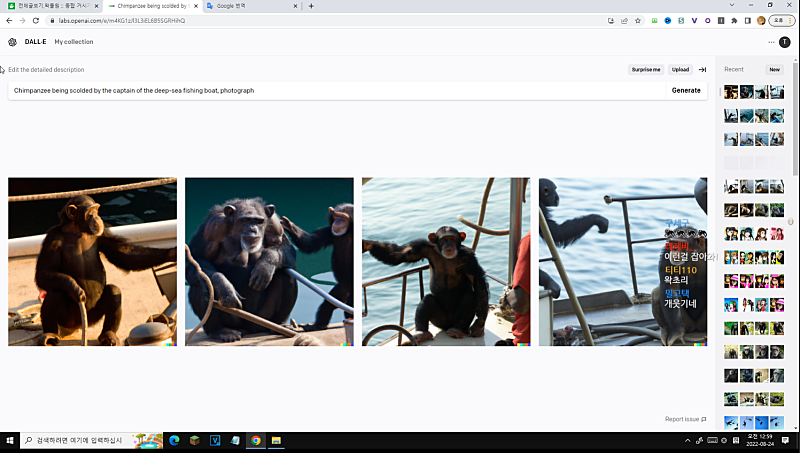Open the three-dots menu beside the T avatar
800x453 pixels.
tap(771, 42)
